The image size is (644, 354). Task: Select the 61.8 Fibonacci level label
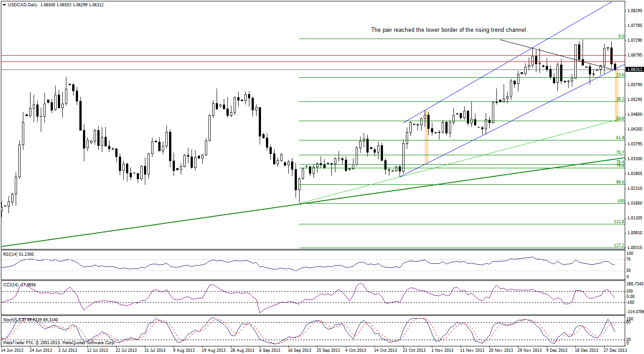pyautogui.click(x=620, y=137)
